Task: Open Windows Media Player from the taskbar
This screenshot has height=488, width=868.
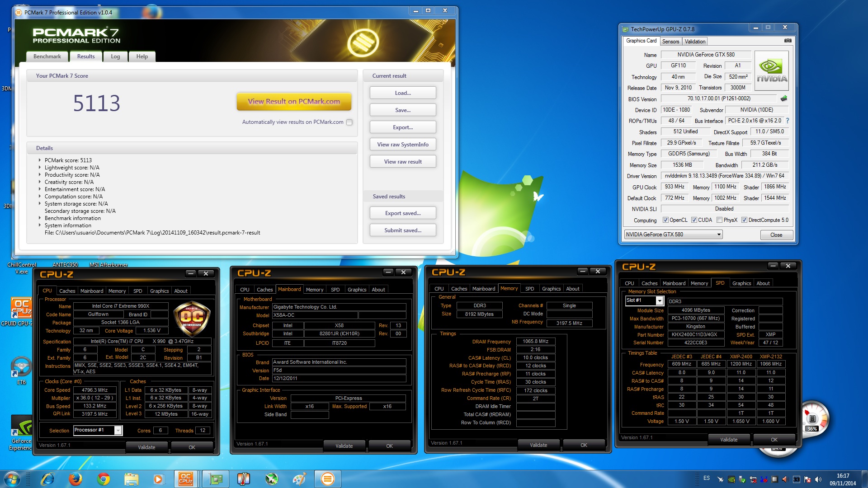Action: [158, 479]
